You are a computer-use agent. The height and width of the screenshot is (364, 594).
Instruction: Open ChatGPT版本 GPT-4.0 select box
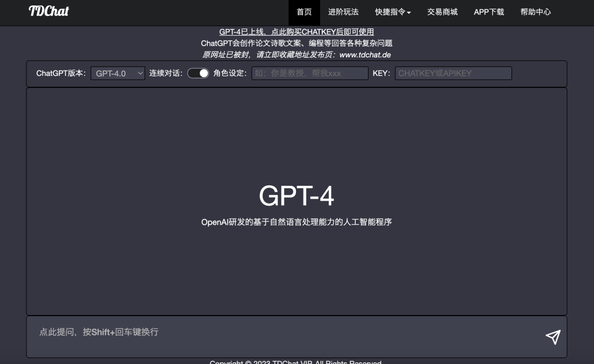click(118, 73)
